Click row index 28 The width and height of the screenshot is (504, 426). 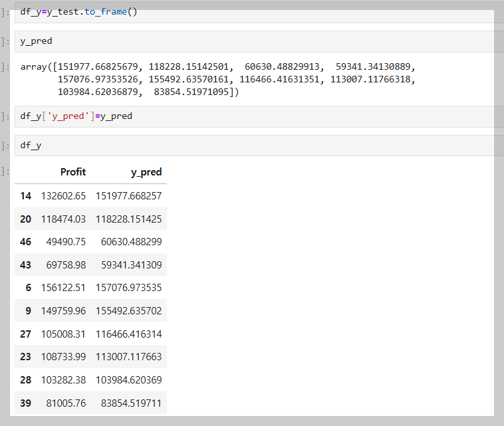[26, 380]
